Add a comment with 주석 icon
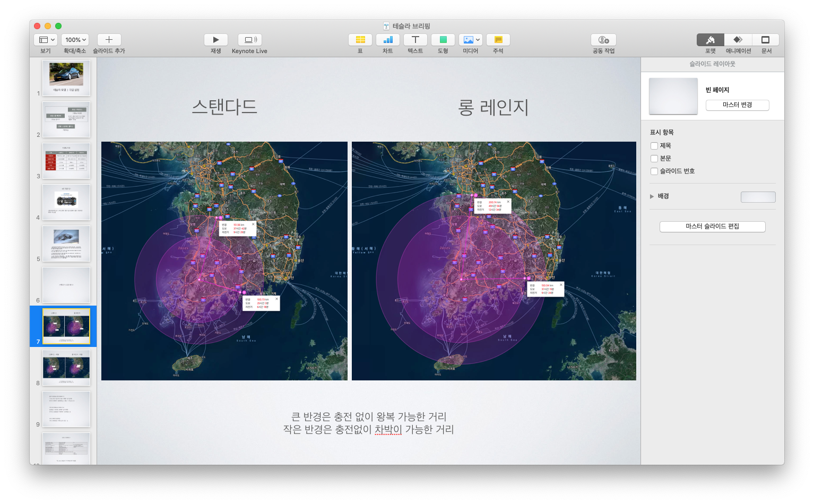 [498, 40]
